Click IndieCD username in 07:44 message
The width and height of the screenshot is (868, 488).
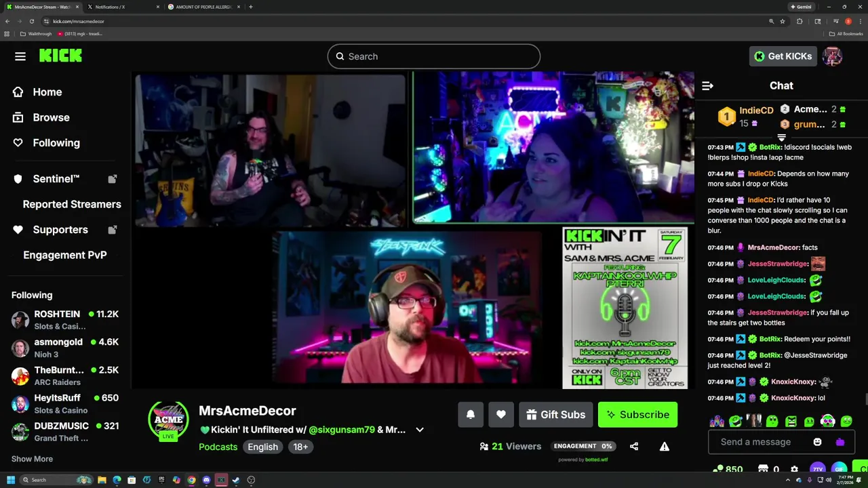point(760,174)
